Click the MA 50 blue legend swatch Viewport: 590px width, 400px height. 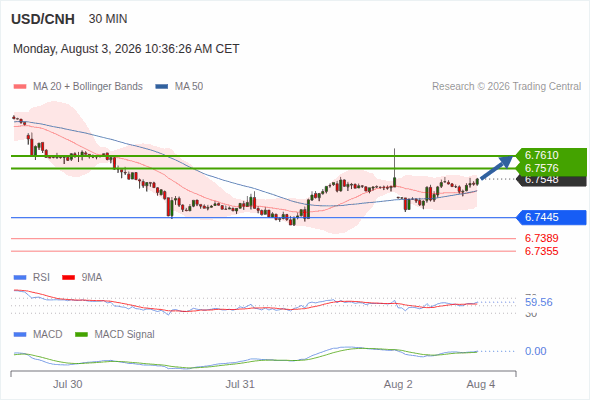tap(162, 87)
